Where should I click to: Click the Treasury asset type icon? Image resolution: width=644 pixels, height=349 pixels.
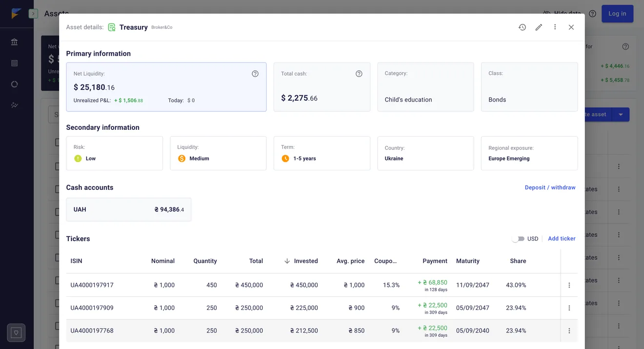(112, 27)
